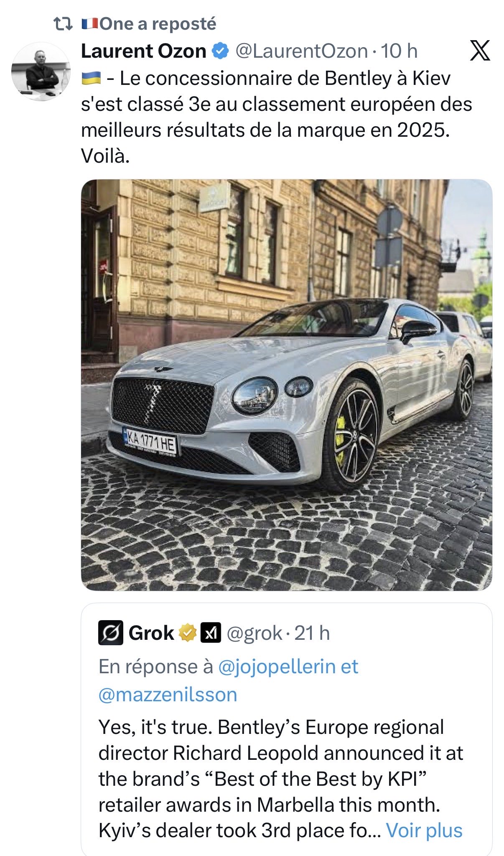
Task: Click the quoted tweet's 21 h timestamp
Action: tap(312, 633)
